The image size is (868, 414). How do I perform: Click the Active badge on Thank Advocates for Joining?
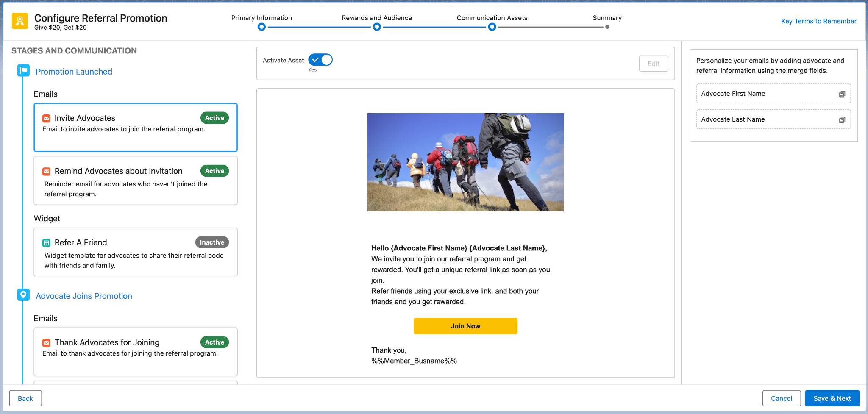pos(214,342)
